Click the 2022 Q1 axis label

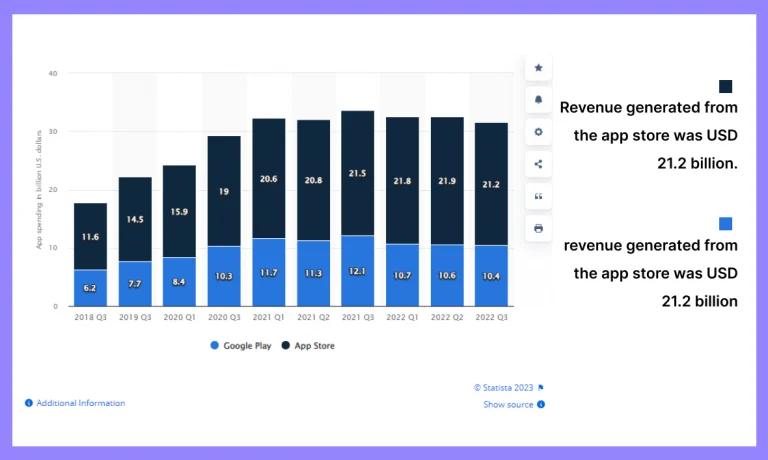(x=402, y=317)
